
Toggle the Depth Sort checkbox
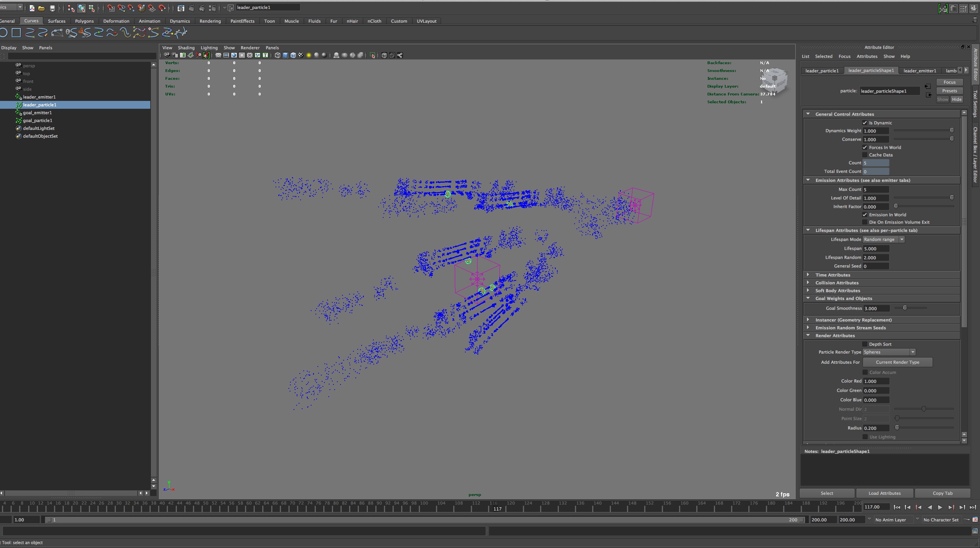[865, 344]
